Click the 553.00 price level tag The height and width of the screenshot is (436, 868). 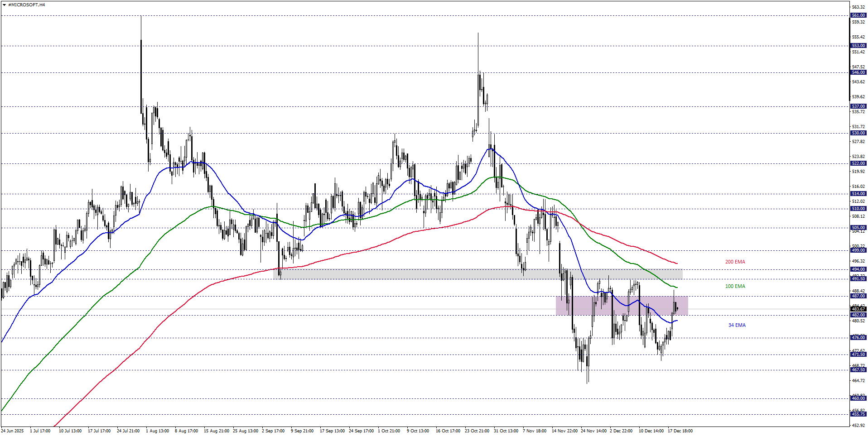858,46
